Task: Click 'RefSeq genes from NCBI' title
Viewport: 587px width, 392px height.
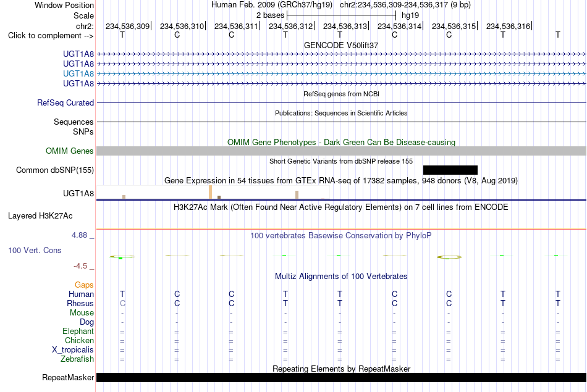Action: [342, 94]
